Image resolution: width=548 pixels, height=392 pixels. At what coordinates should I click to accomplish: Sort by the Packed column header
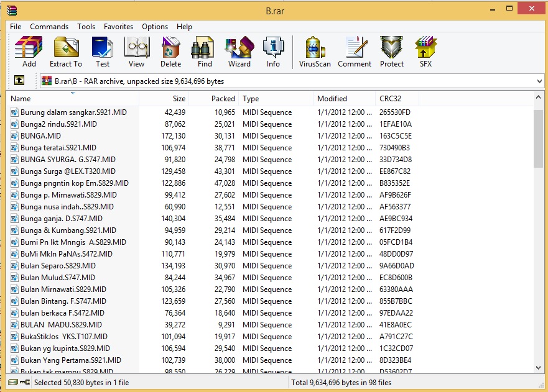pyautogui.click(x=213, y=98)
